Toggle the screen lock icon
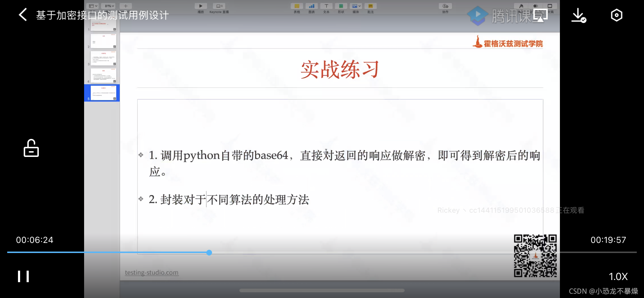This screenshot has width=644, height=298. point(31,148)
